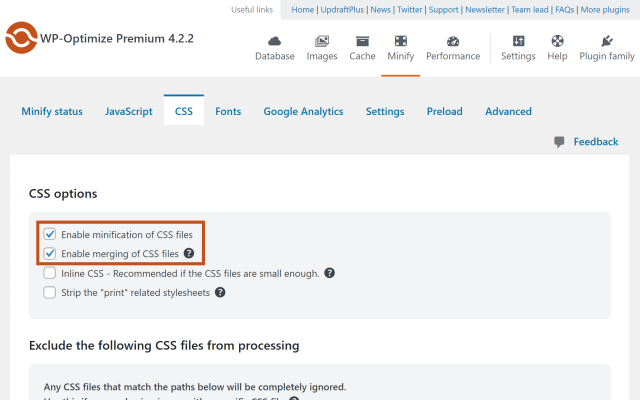This screenshot has height=400, width=640.
Task: Open the Settings sliders icon
Action: [518, 41]
